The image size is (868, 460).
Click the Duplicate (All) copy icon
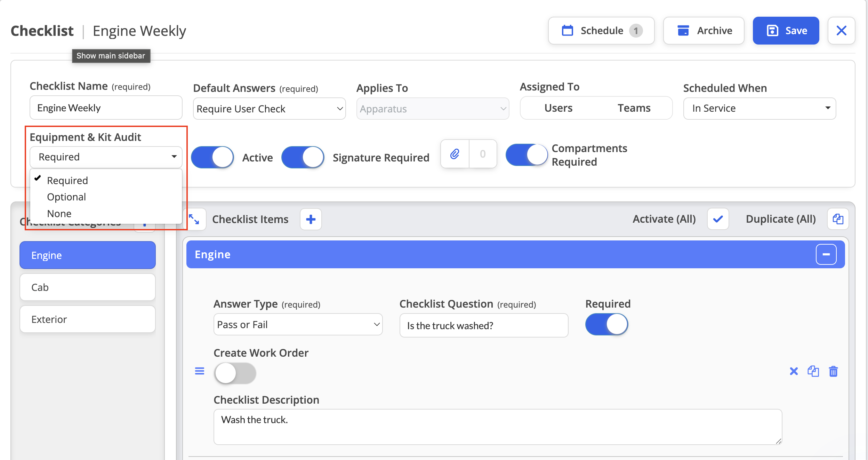pyautogui.click(x=838, y=219)
